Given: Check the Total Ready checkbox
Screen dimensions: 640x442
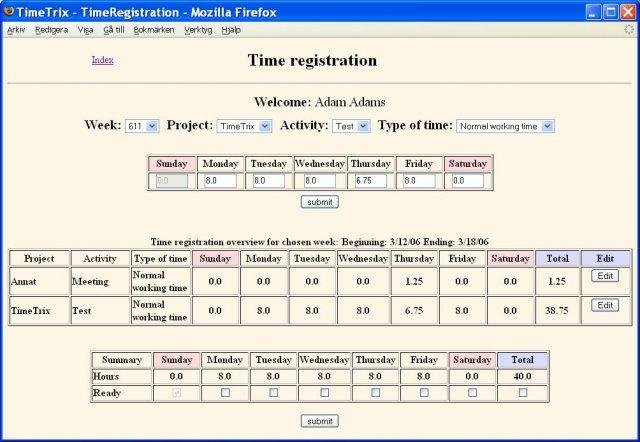Looking at the screenshot, I should point(522,393).
